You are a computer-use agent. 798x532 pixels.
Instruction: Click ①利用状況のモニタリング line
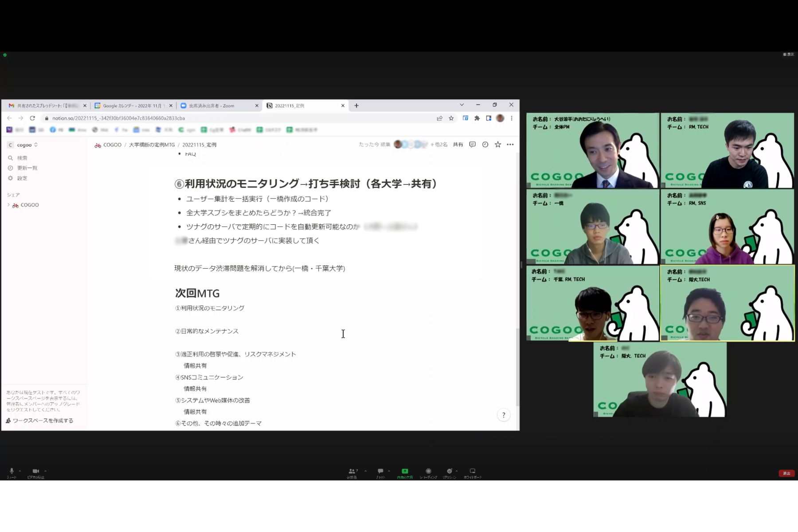coord(210,308)
